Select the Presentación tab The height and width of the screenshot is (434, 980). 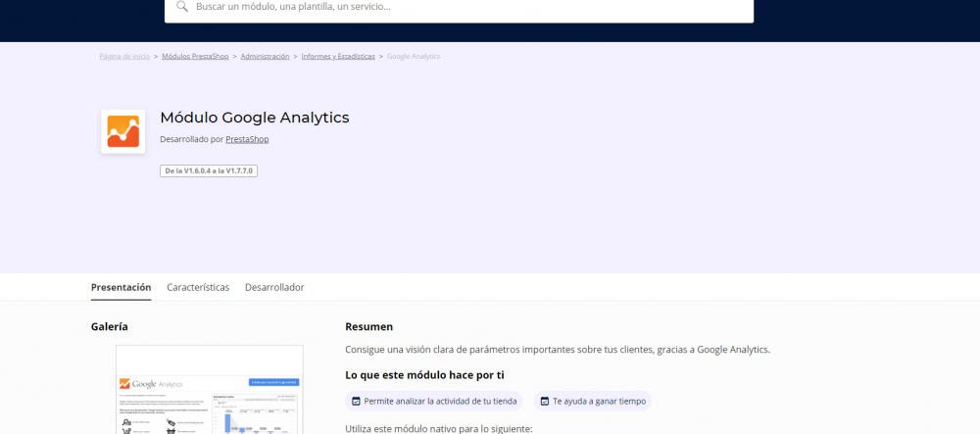click(122, 287)
